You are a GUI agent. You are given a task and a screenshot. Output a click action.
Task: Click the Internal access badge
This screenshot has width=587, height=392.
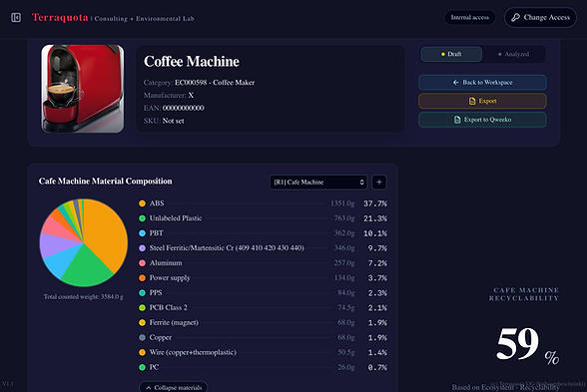point(470,18)
